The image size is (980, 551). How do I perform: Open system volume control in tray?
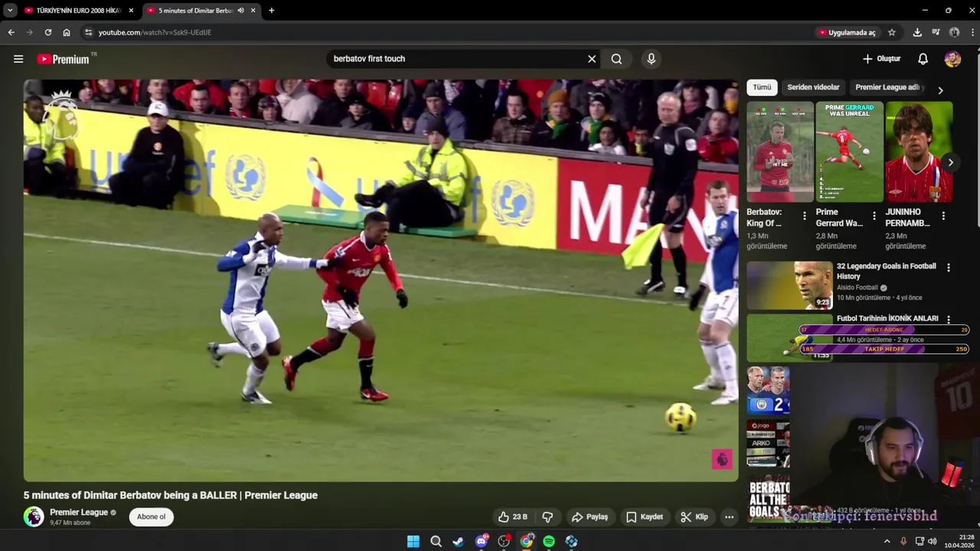[x=932, y=541]
